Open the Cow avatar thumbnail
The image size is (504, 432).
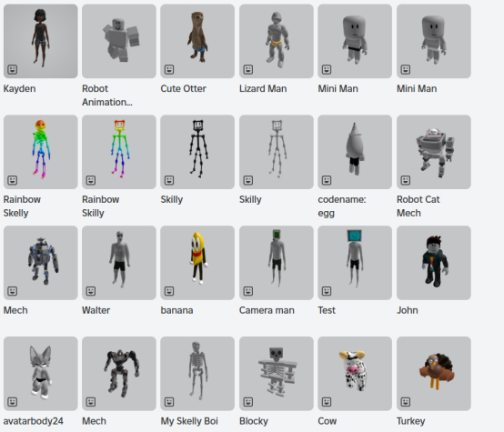click(355, 374)
